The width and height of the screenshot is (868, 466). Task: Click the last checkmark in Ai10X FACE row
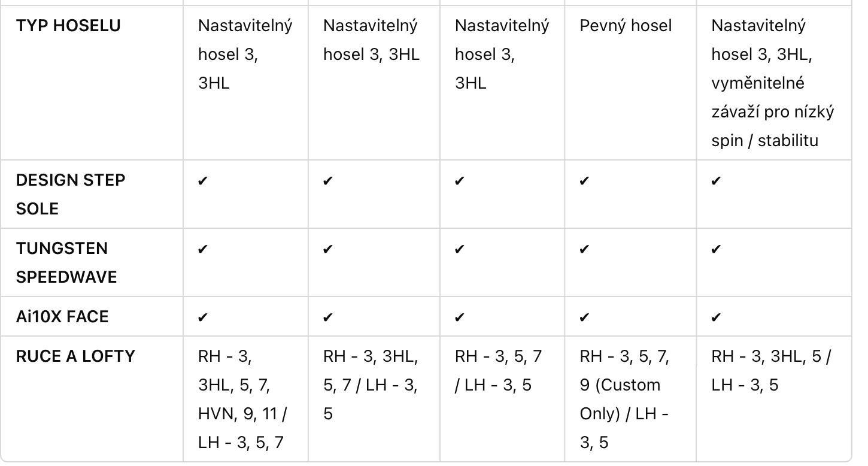[x=716, y=317]
